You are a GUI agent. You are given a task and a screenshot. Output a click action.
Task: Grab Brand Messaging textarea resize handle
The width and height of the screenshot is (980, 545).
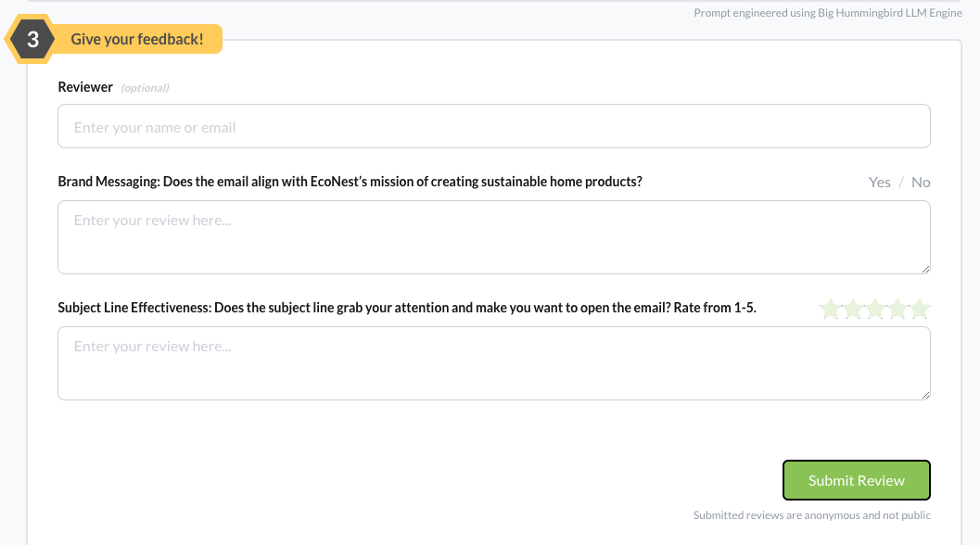(x=924, y=268)
